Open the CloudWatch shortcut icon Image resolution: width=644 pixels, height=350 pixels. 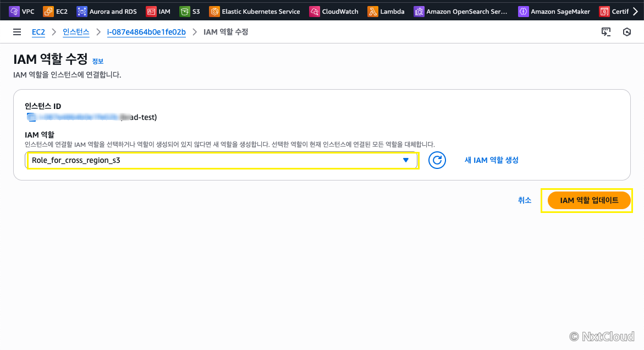pos(314,12)
